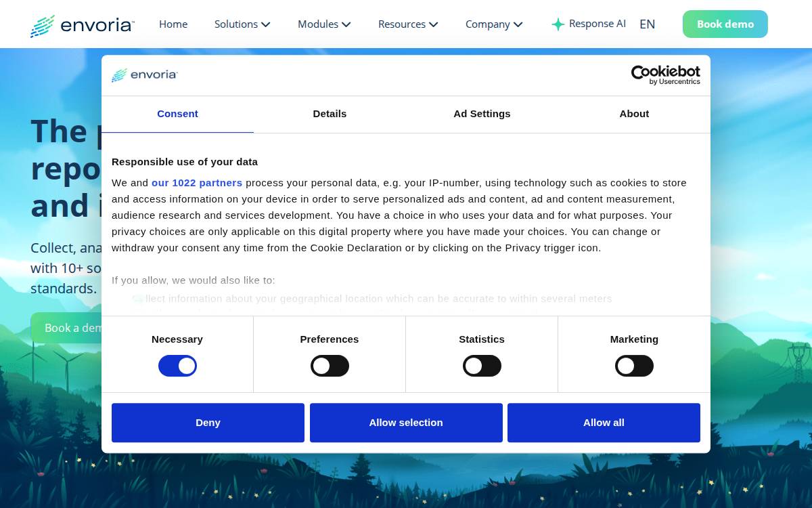Toggle the Necessary cookies switch
This screenshot has height=508, width=812.
pos(177,366)
